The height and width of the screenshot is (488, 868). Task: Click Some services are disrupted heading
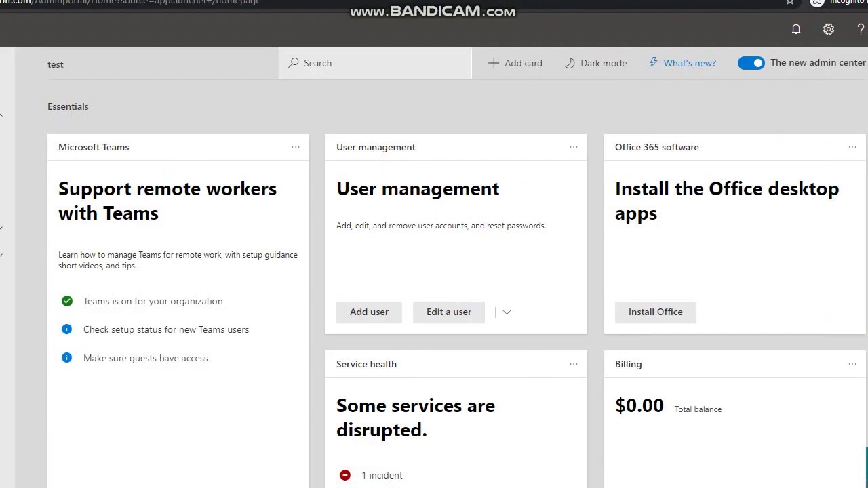click(x=416, y=418)
